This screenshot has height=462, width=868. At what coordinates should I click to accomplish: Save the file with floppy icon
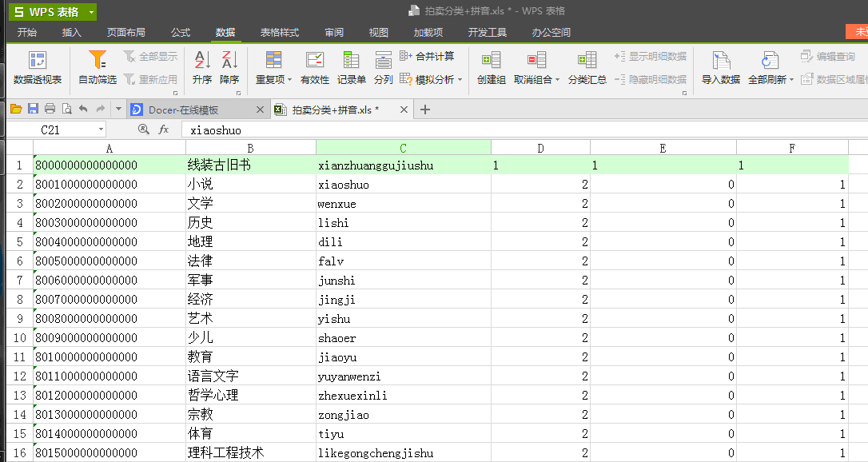[34, 109]
